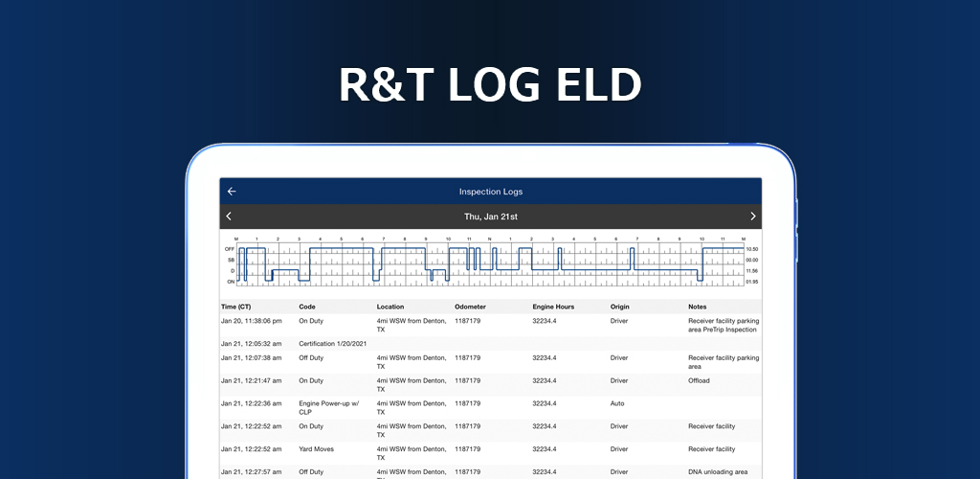Show next day after Thu, Jan 21st

(x=752, y=217)
